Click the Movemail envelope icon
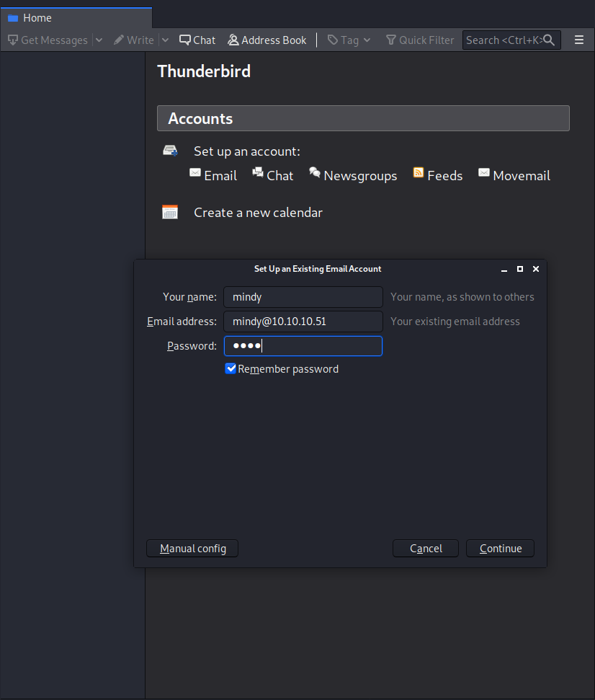The width and height of the screenshot is (595, 700). click(484, 172)
